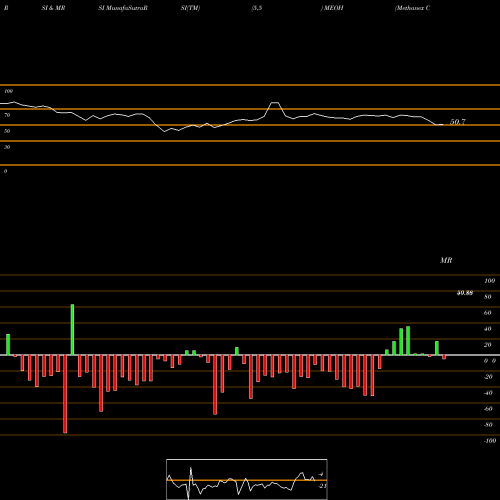
Task: Click the MR label above lower chart
Action: (446, 260)
